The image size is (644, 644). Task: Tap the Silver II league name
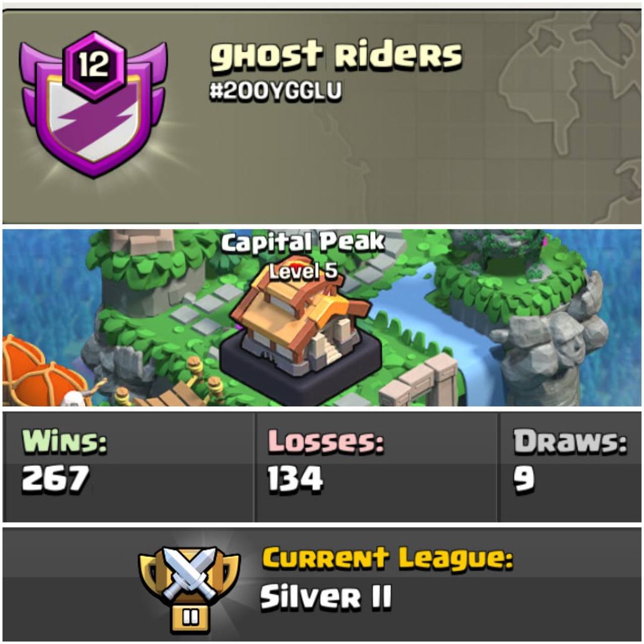pyautogui.click(x=326, y=597)
